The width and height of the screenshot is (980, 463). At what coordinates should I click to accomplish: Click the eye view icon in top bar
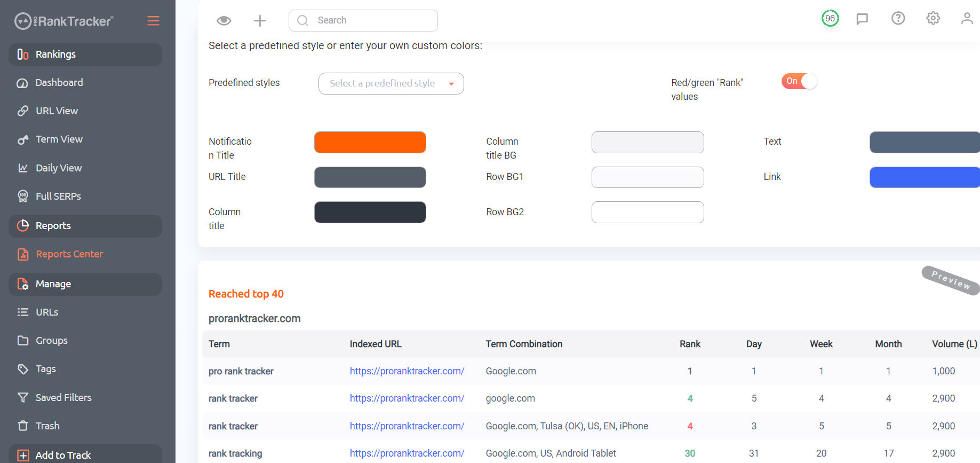coord(224,21)
